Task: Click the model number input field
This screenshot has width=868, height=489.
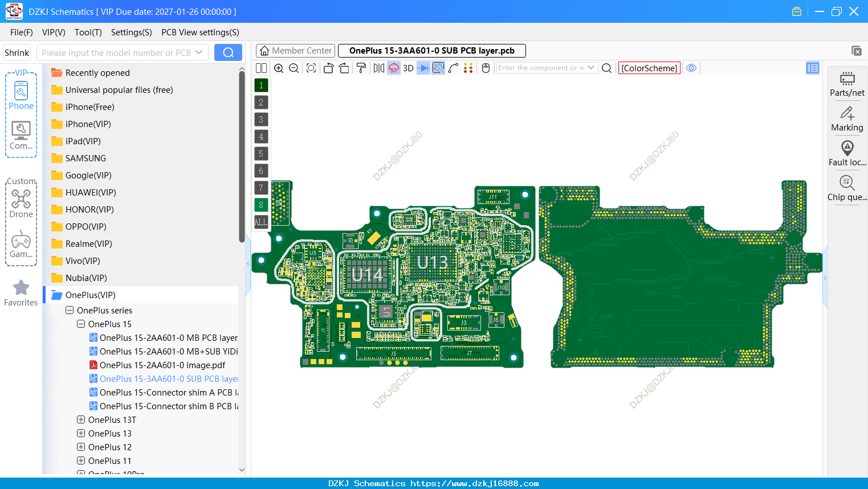Action: pyautogui.click(x=116, y=52)
